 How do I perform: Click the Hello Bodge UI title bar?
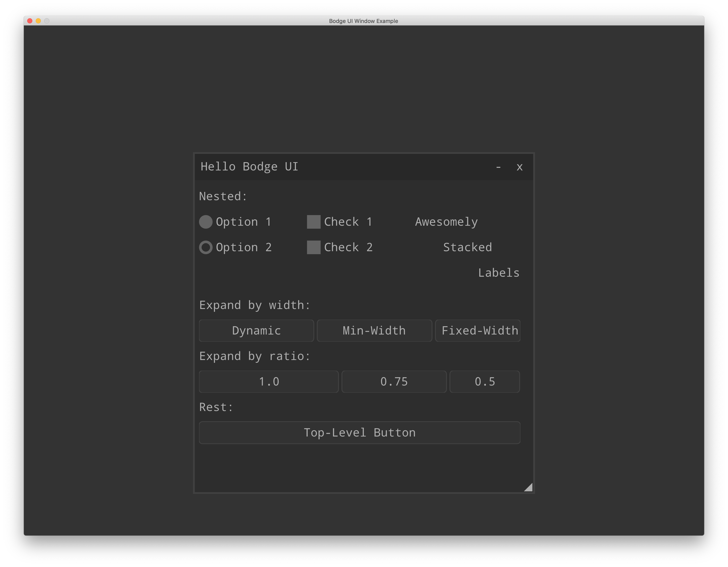(364, 167)
